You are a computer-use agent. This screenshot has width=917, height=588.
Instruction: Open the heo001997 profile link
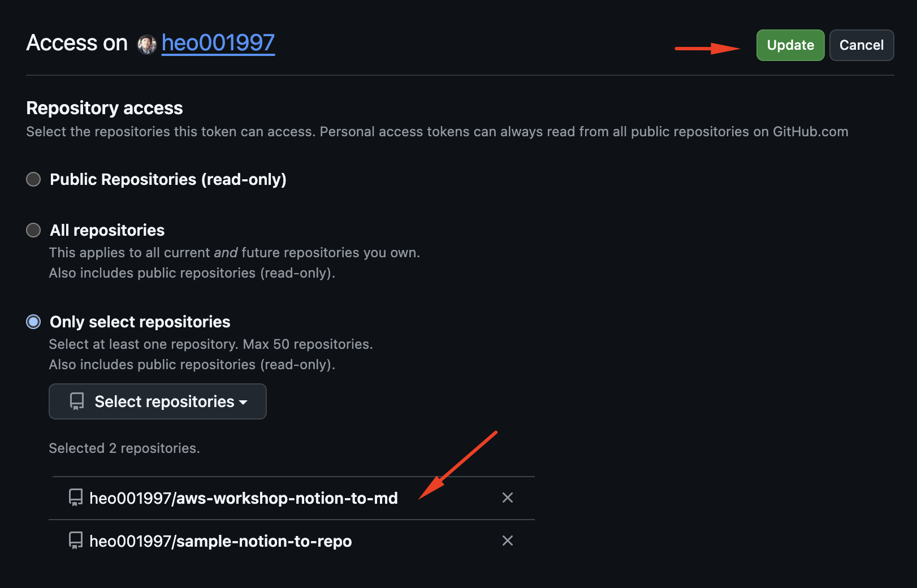[218, 43]
